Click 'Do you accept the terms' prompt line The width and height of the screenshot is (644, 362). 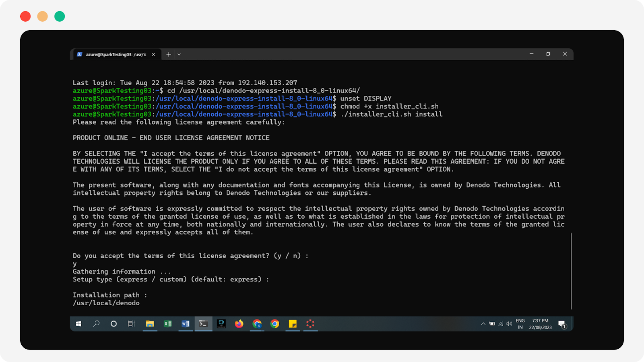tap(191, 256)
